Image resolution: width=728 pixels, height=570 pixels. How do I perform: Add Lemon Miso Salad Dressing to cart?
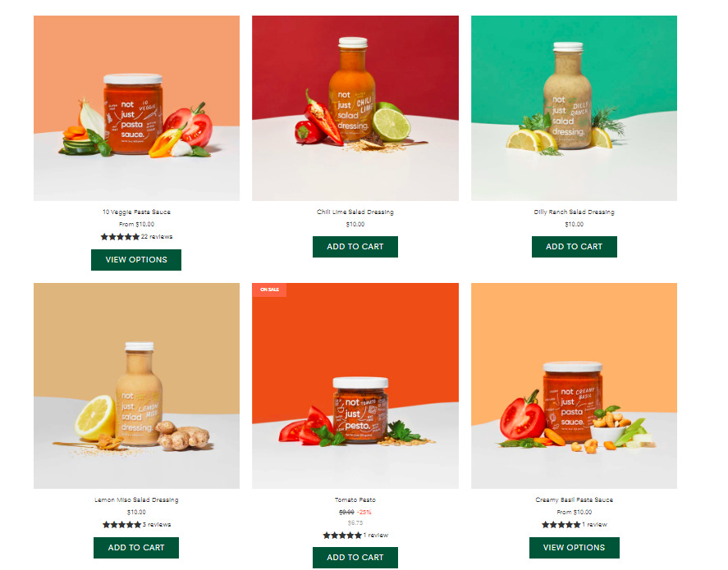click(136, 548)
